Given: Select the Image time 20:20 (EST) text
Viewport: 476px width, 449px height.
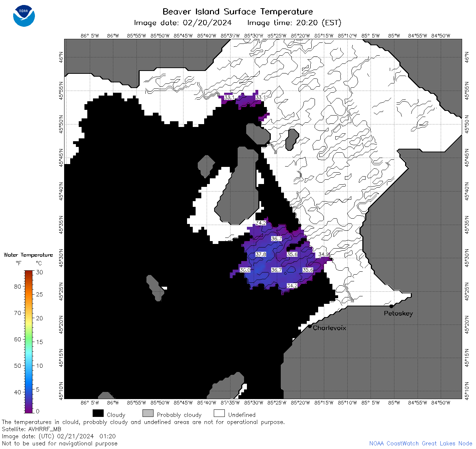Looking at the screenshot, I should click(x=294, y=23).
